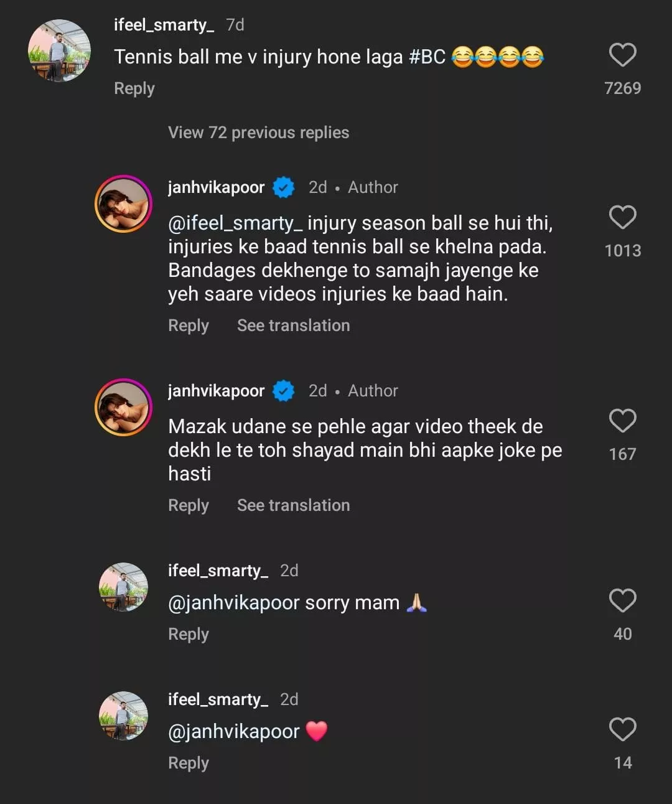Open janhvikapoor's avatar on 'Mazak udane' reply
This screenshot has height=804, width=672.
(x=123, y=408)
